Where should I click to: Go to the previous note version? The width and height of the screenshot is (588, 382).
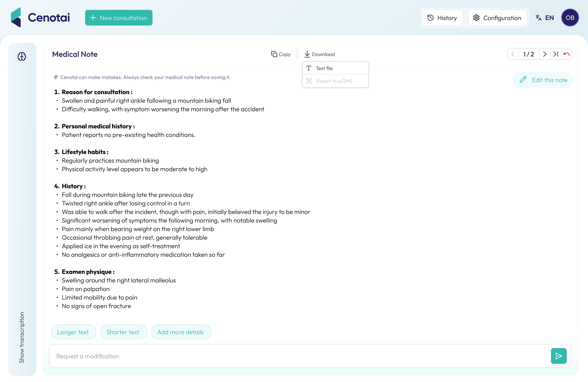[513, 54]
